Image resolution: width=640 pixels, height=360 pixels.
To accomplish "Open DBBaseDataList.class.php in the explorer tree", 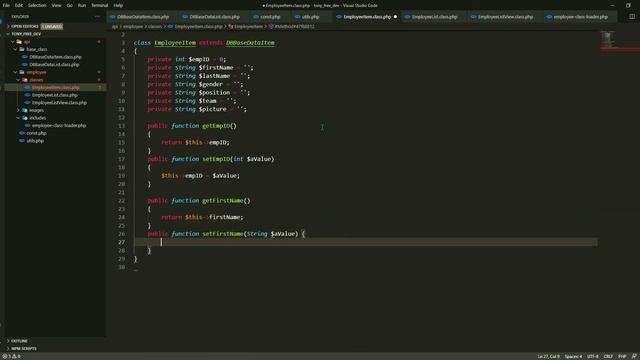I will tap(54, 64).
